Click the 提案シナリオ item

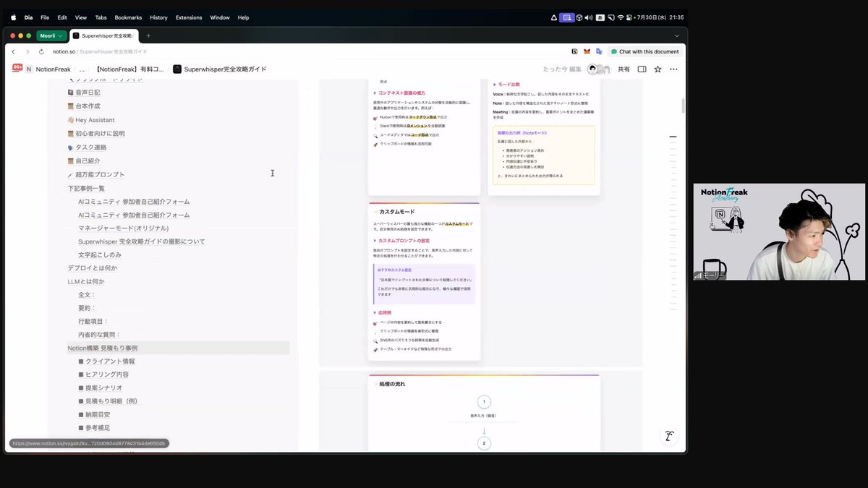point(101,388)
